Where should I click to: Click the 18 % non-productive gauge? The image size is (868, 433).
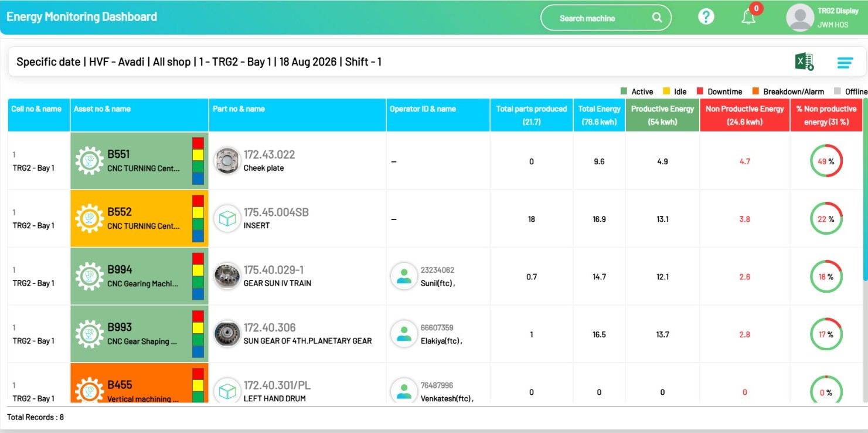(x=826, y=276)
